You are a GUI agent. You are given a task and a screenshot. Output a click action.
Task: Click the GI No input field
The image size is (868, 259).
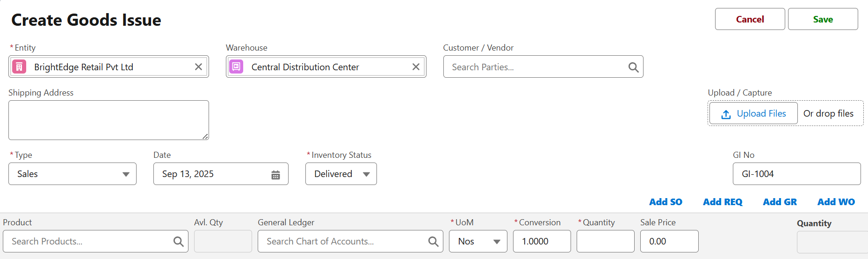point(796,174)
